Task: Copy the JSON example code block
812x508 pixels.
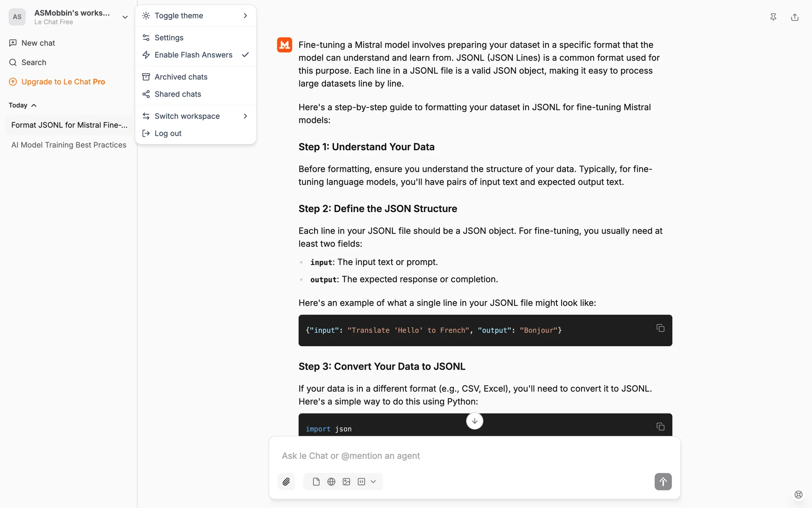Action: pyautogui.click(x=660, y=328)
